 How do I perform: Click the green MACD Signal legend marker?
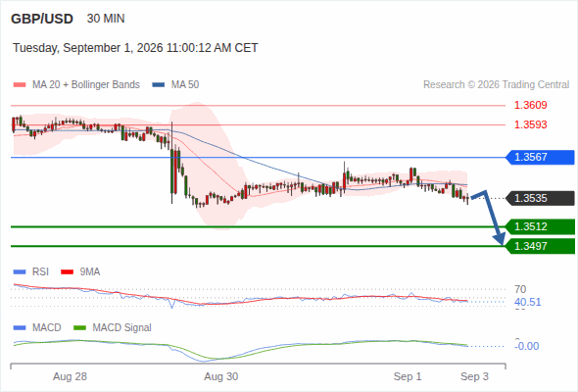pyautogui.click(x=80, y=328)
